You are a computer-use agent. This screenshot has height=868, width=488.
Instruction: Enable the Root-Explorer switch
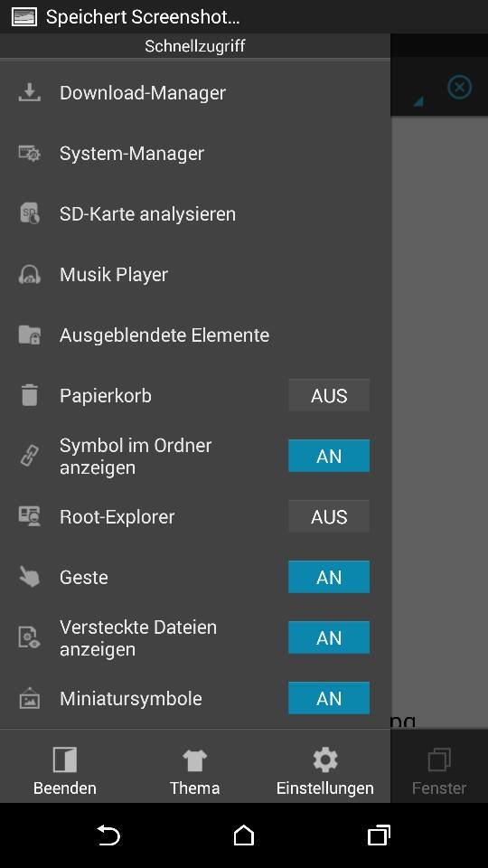pyautogui.click(x=329, y=516)
